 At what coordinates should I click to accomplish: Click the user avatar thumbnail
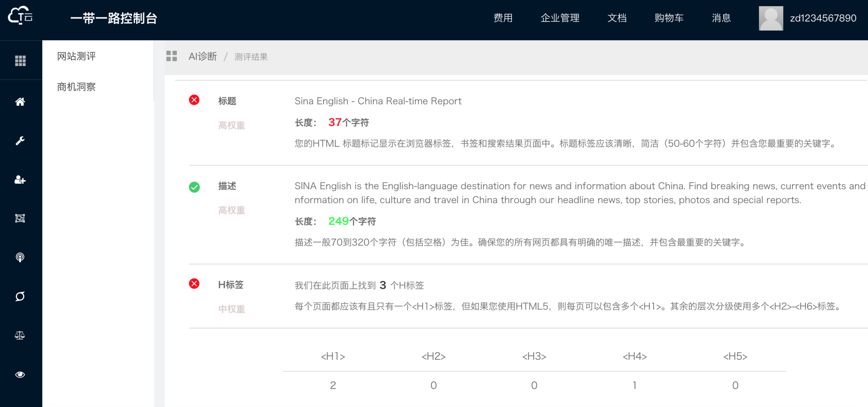click(x=771, y=18)
